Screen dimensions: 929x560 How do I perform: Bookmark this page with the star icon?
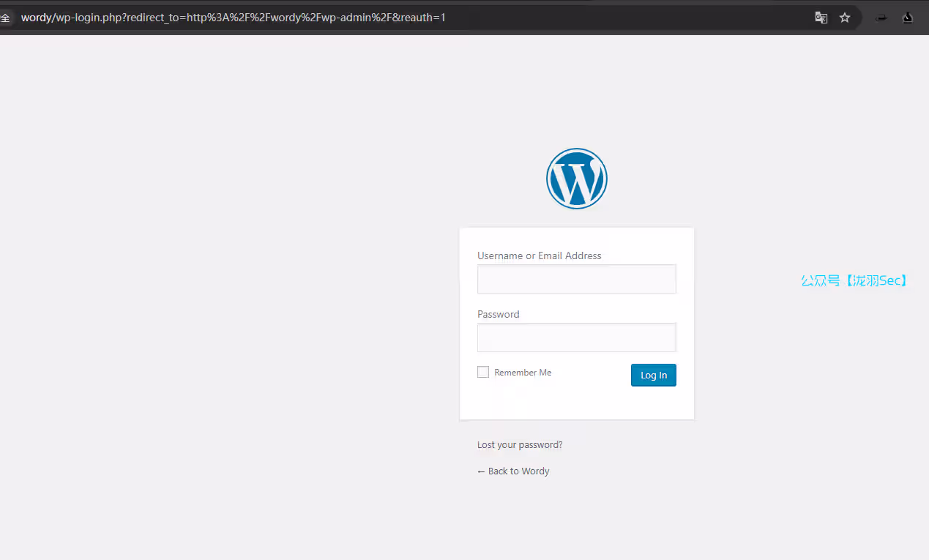(x=845, y=18)
